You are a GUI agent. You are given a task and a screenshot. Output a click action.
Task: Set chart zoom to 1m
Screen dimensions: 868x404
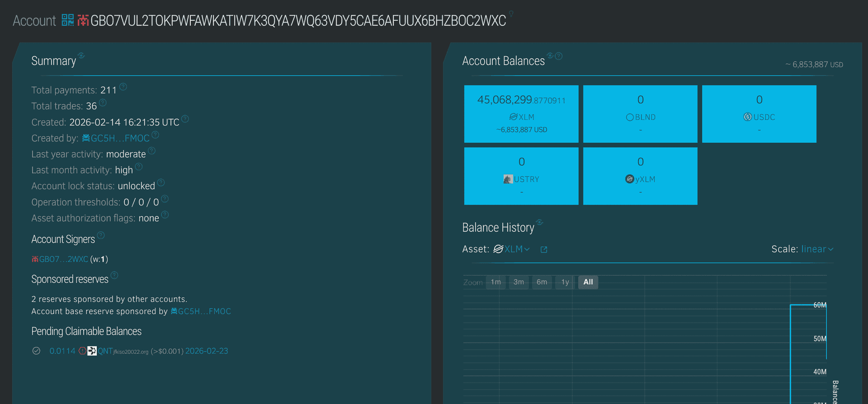point(496,282)
